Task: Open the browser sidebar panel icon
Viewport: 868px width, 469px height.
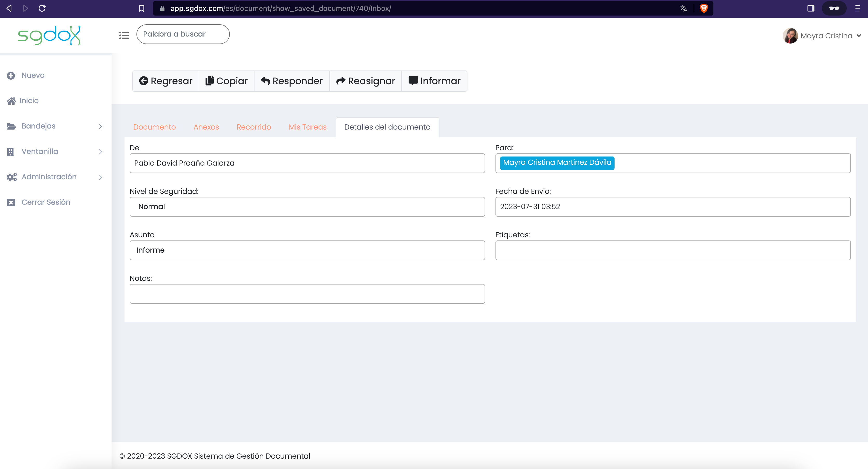Action: 811,8
